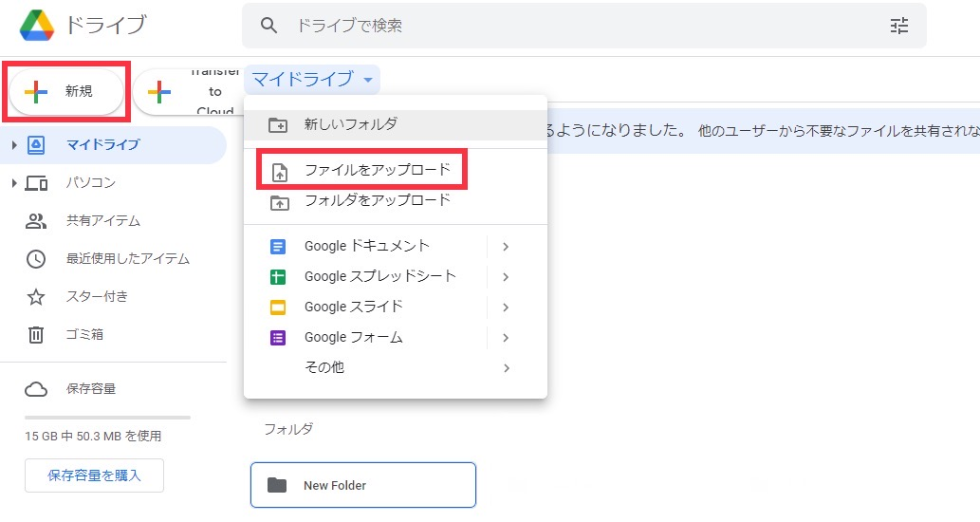Click the recent clock icon
The width and height of the screenshot is (980, 522).
coord(36,259)
